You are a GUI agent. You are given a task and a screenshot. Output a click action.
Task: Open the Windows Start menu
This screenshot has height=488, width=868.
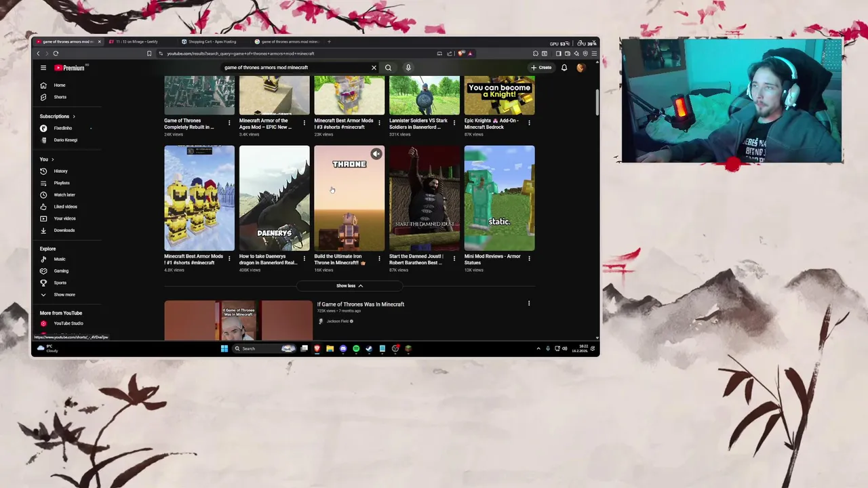(224, 348)
